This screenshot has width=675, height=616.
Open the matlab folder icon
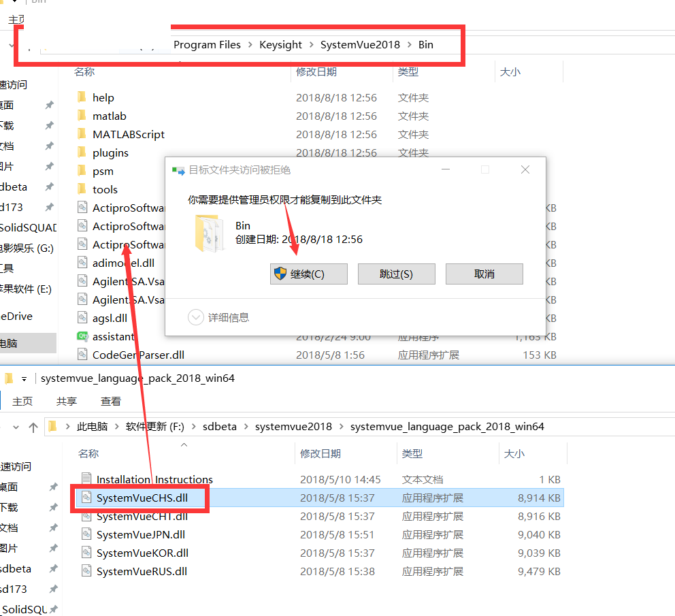(x=82, y=116)
